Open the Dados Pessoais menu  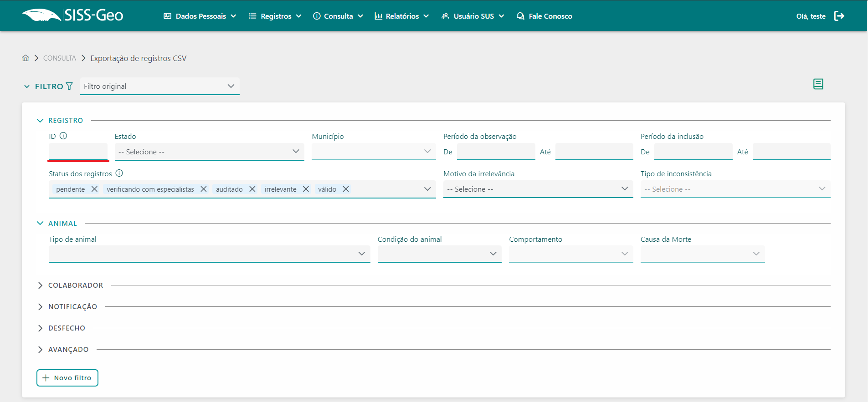(x=200, y=16)
